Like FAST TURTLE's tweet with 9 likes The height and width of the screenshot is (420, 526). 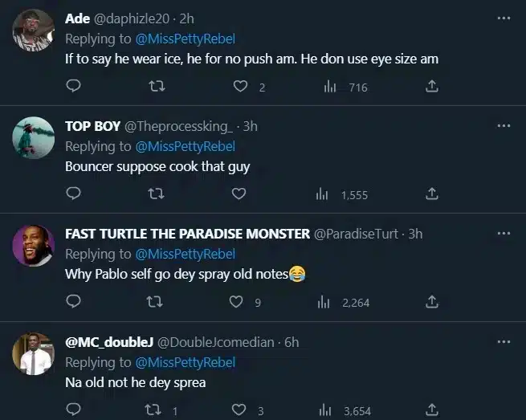click(237, 301)
